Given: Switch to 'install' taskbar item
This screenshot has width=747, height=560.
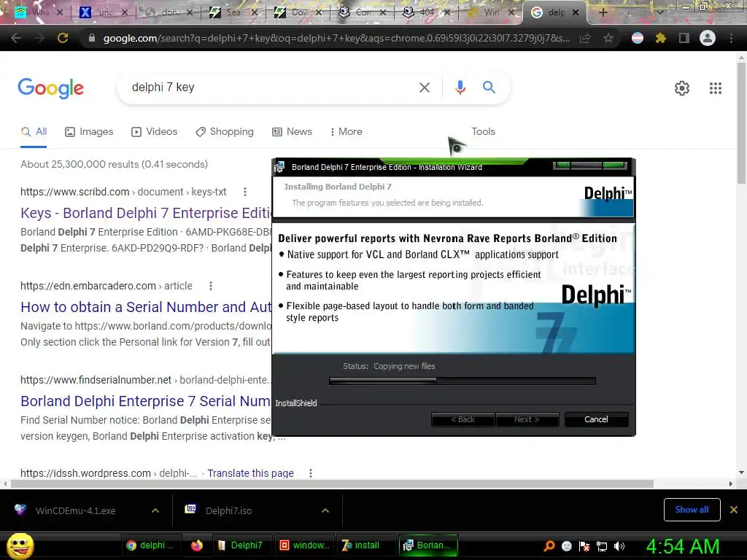Looking at the screenshot, I should point(366,545).
